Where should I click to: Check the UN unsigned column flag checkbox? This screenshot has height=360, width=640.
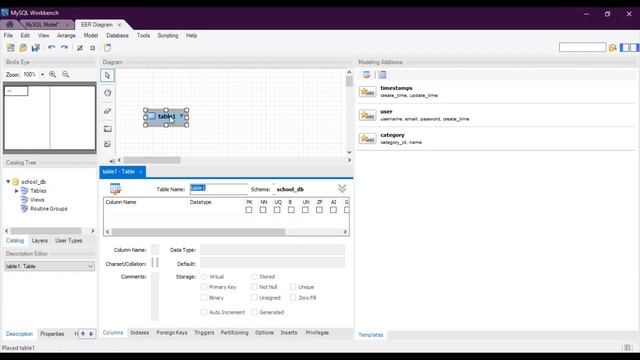point(305,210)
